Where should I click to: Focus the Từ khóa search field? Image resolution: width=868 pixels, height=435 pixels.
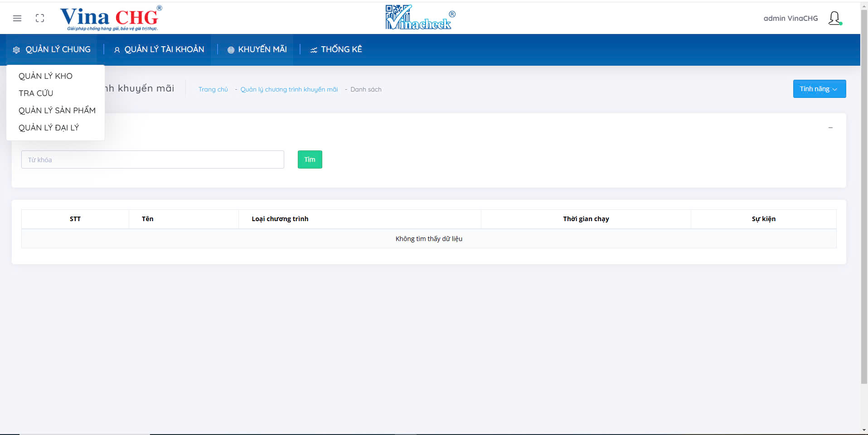click(x=153, y=159)
